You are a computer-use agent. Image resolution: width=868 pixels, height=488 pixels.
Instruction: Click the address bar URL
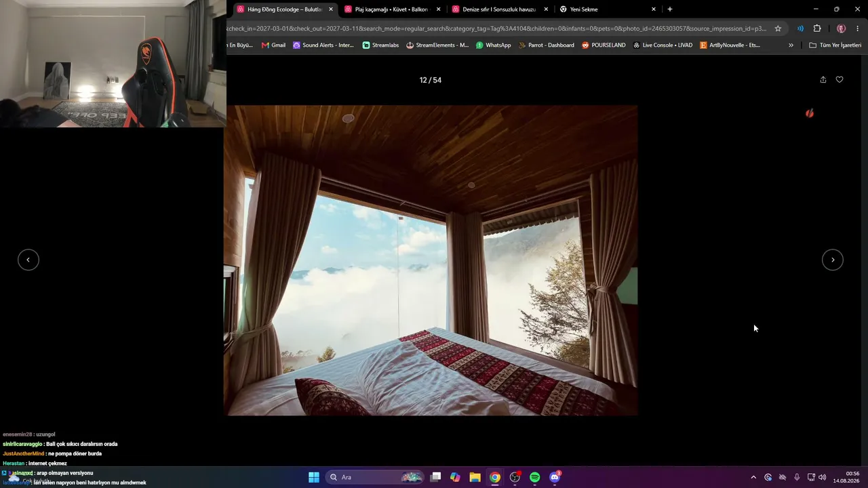(x=497, y=28)
